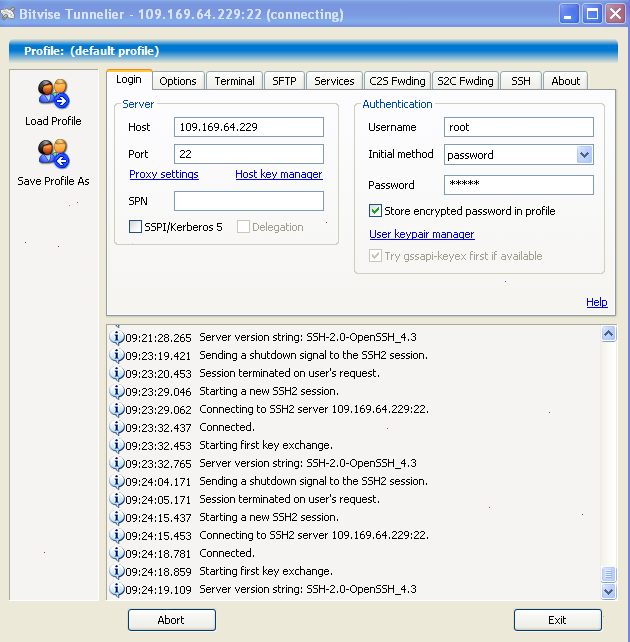Click the Abort button

point(172,620)
